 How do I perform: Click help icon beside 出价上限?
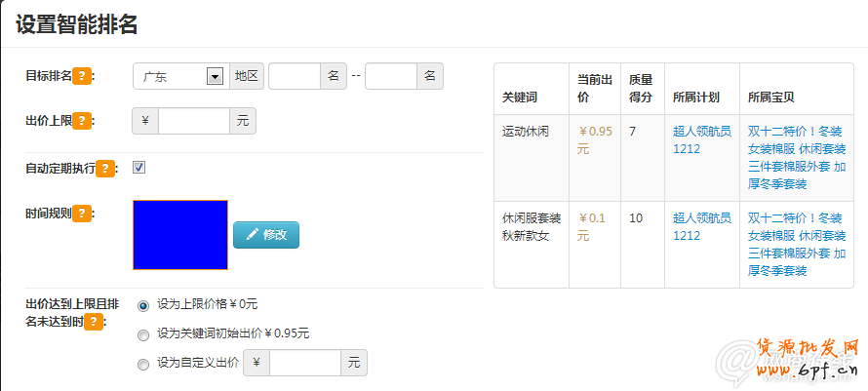pos(83,121)
